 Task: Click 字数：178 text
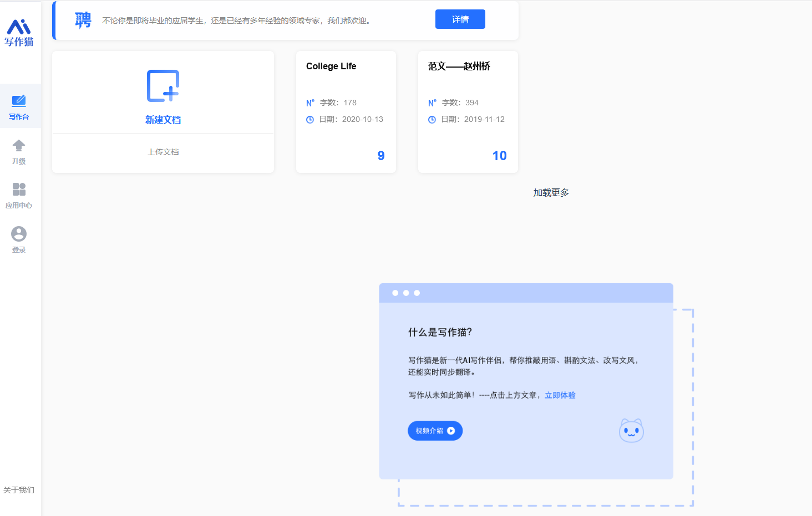pyautogui.click(x=338, y=103)
